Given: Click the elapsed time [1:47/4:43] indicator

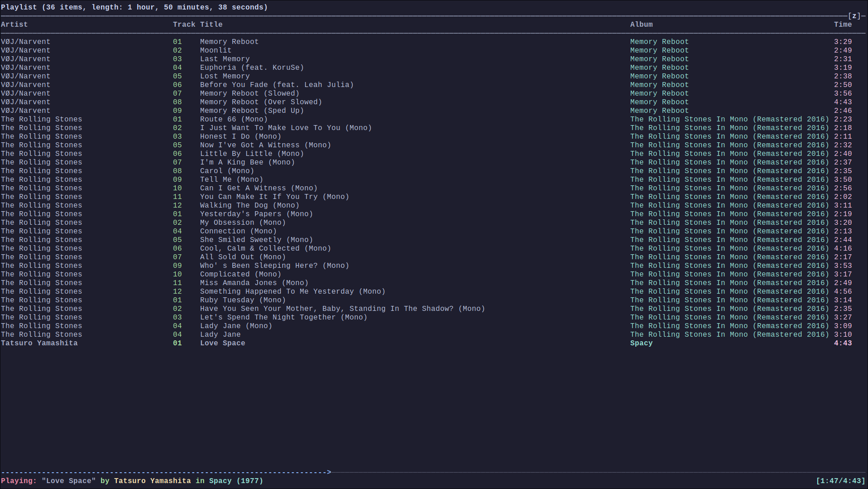Looking at the screenshot, I should (840, 481).
